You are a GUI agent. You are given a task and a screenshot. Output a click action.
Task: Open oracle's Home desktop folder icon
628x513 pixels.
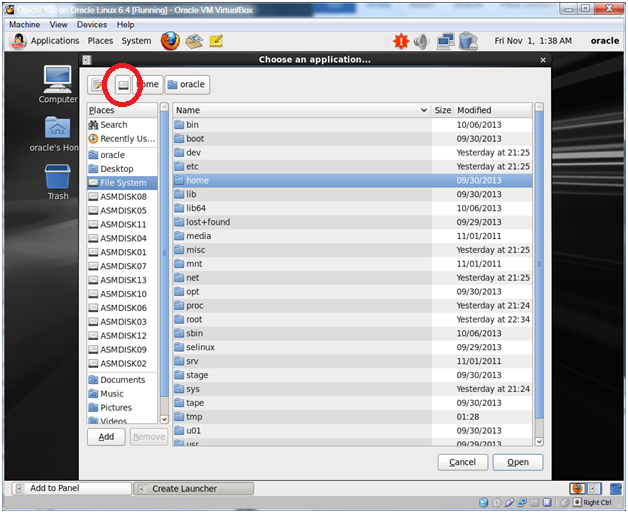57,129
